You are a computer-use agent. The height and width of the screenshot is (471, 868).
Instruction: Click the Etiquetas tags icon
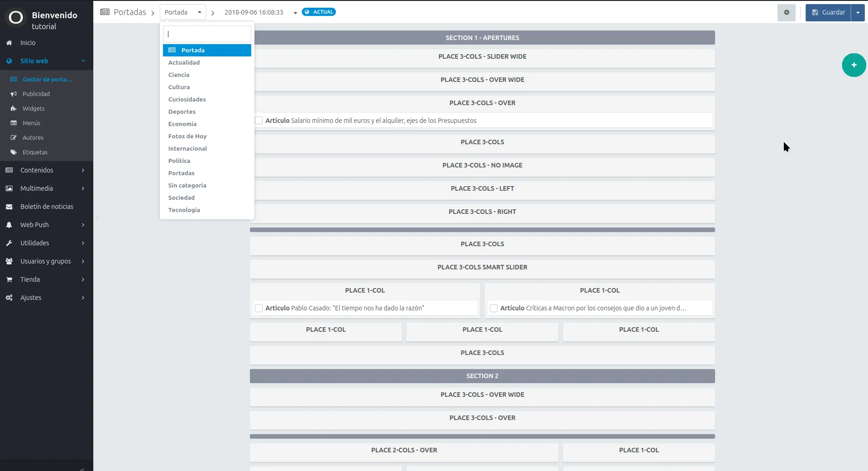14,152
